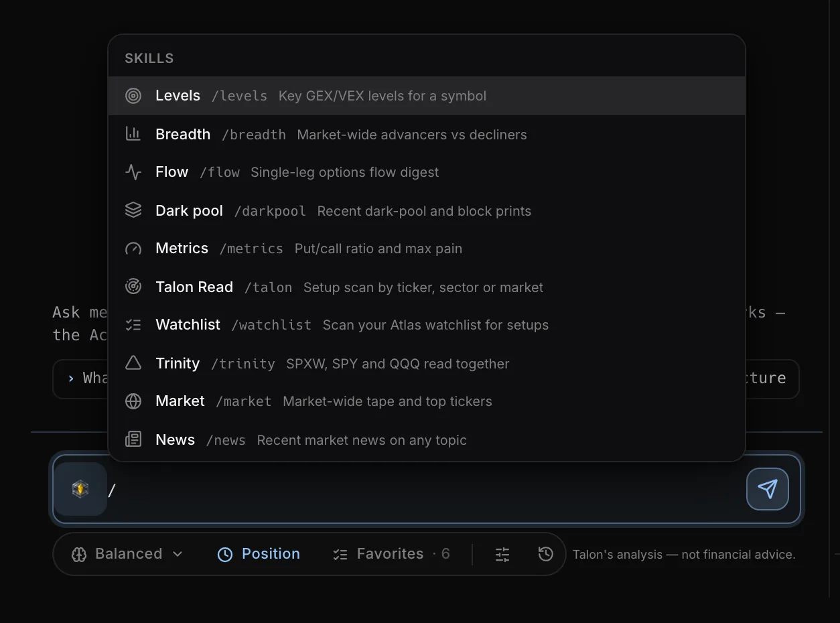The image size is (840, 623).
Task: Select the Talon Read skill
Action: pyautogui.click(x=427, y=287)
